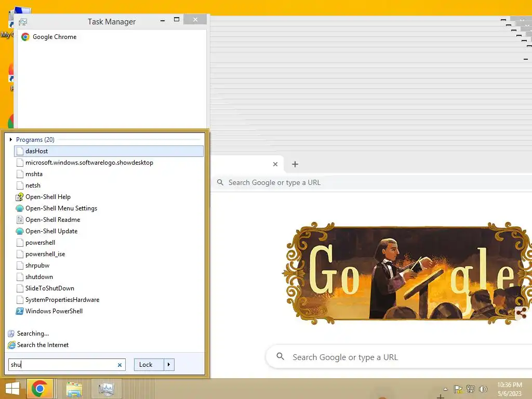Maximize the Task Manager window

pyautogui.click(x=177, y=20)
